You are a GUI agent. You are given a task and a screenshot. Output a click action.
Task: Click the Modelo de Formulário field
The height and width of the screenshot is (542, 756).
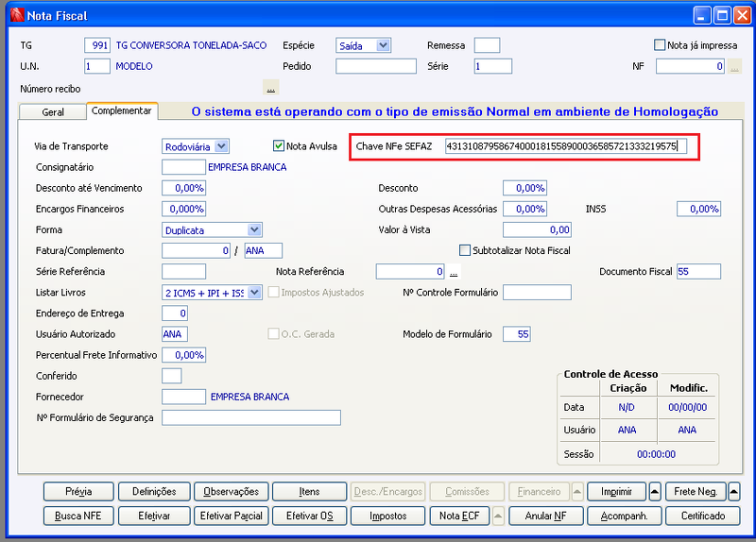[x=517, y=334]
